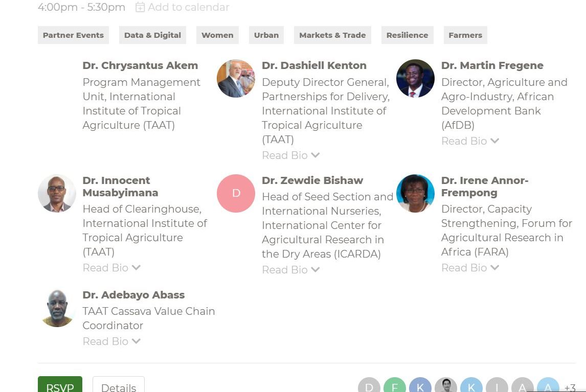Viewport: 586px width, 392px height.
Task: Click Dr. Martin Fregene's profile photo
Action: 415,79
